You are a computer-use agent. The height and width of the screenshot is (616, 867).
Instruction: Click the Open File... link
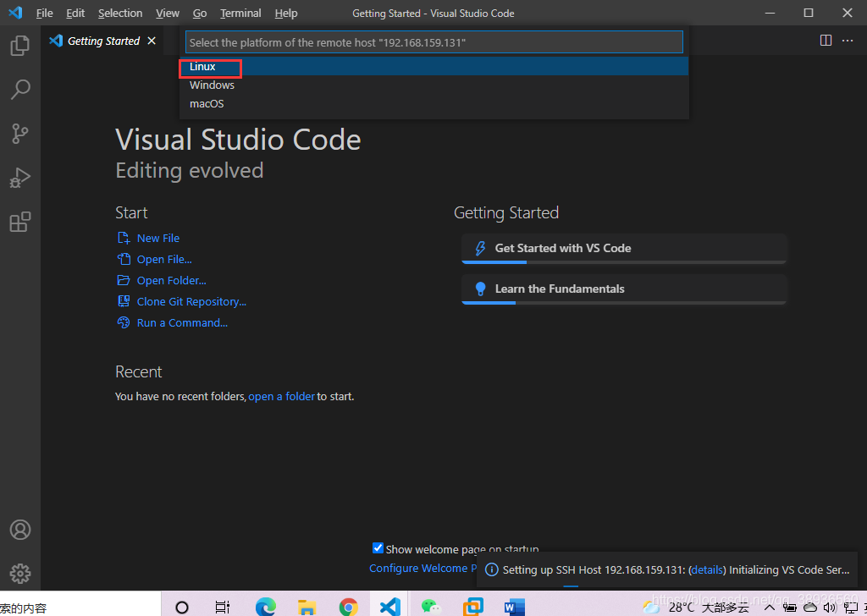pos(164,259)
